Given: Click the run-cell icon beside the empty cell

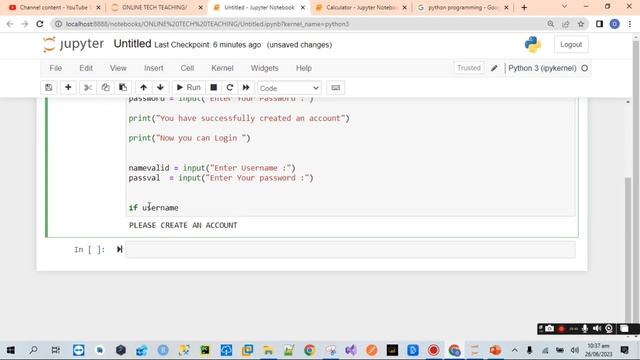Looking at the screenshot, I should [x=119, y=249].
